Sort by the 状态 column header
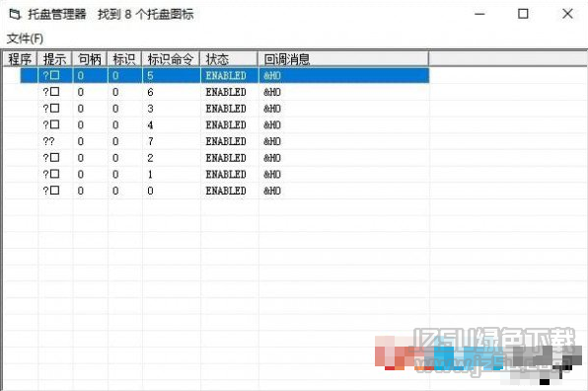Screen dimensions: 588x391 pos(229,59)
